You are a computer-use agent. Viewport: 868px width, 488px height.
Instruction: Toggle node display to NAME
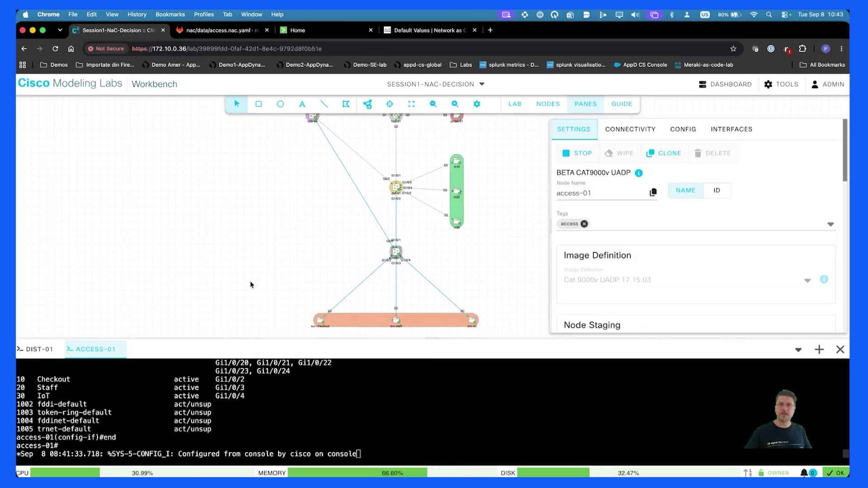[x=685, y=190]
